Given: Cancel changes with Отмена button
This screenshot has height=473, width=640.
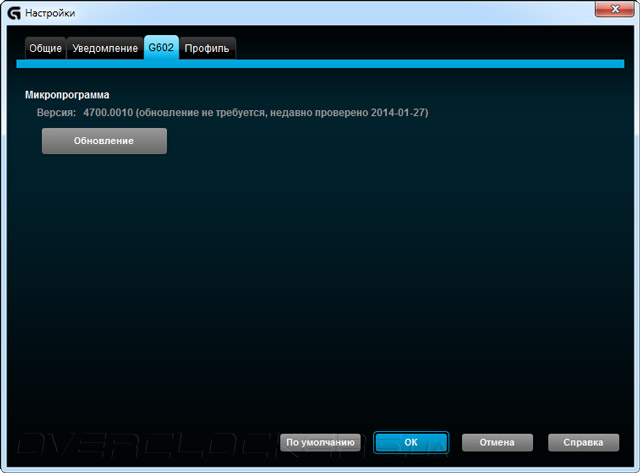Looking at the screenshot, I should click(x=497, y=442).
